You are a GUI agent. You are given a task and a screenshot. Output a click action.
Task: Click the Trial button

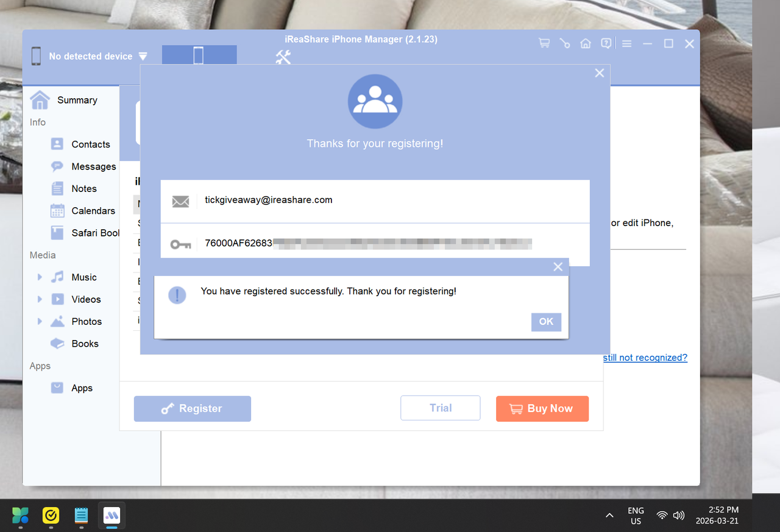pyautogui.click(x=441, y=408)
